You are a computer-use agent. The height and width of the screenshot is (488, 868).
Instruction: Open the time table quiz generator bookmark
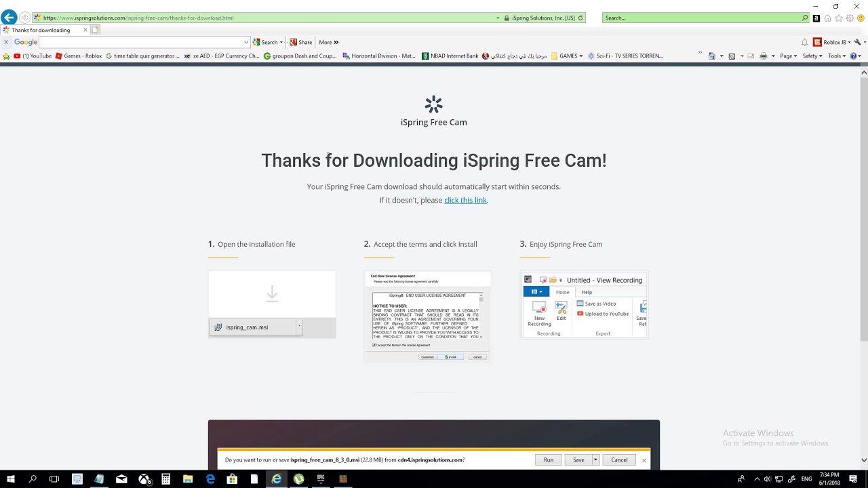[143, 56]
